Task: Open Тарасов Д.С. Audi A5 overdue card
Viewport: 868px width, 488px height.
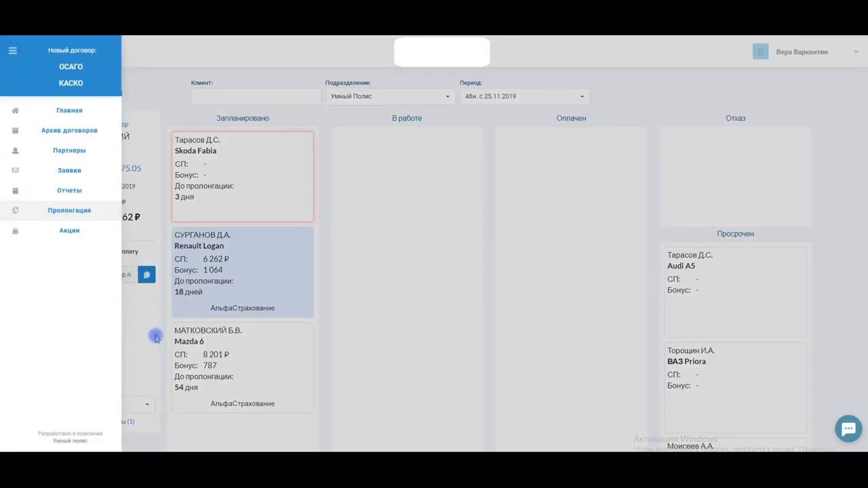Action: 735,292
